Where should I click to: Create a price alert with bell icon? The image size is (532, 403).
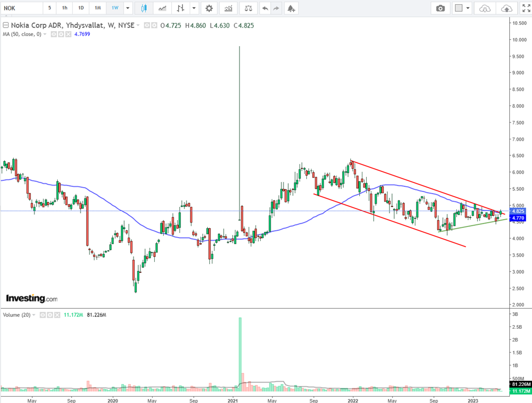[290, 8]
